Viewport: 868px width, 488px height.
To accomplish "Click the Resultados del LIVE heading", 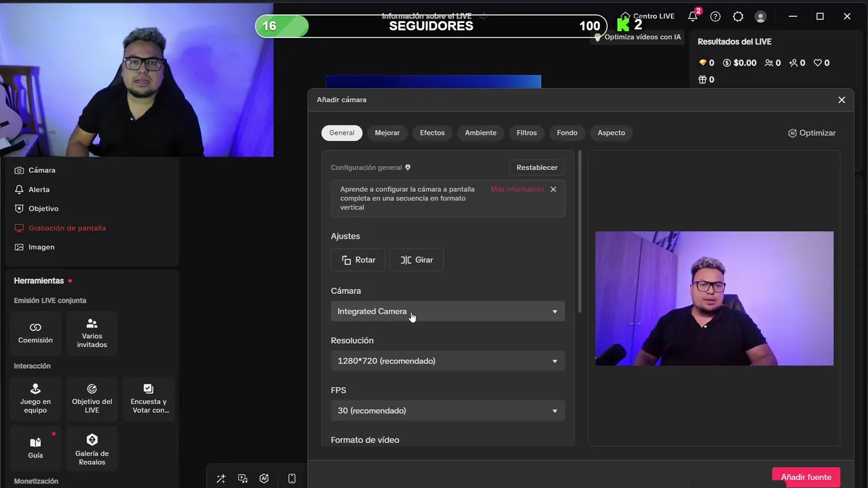I will point(734,42).
